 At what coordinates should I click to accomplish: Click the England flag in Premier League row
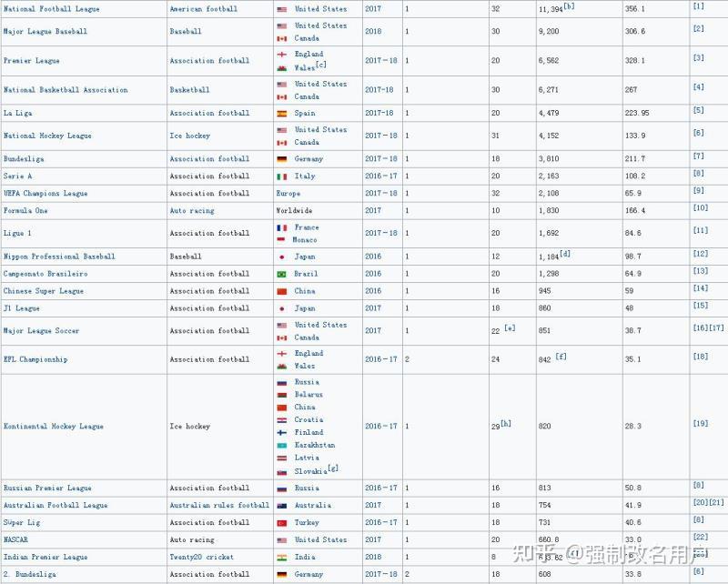[282, 55]
